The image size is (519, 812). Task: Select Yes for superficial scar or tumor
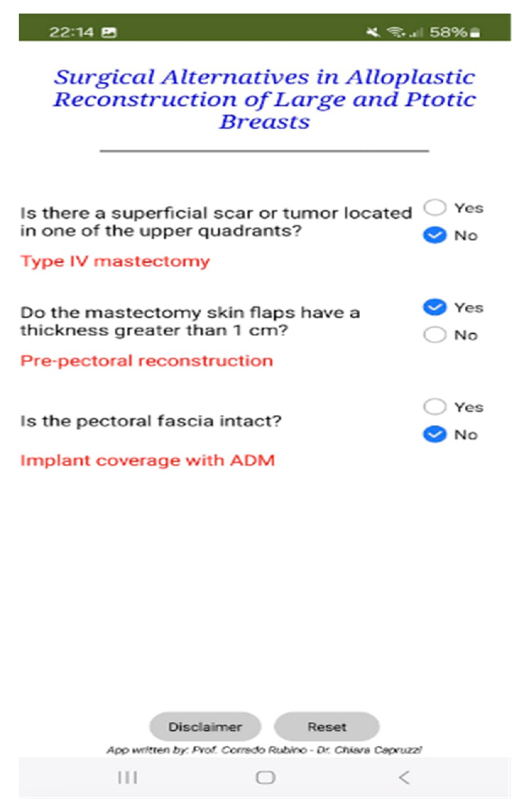point(435,207)
